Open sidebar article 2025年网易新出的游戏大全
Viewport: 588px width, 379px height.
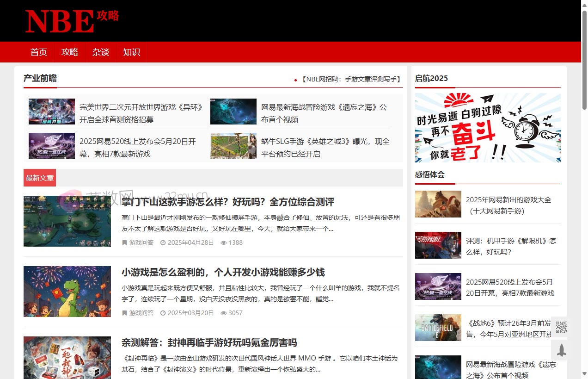tap(508, 205)
